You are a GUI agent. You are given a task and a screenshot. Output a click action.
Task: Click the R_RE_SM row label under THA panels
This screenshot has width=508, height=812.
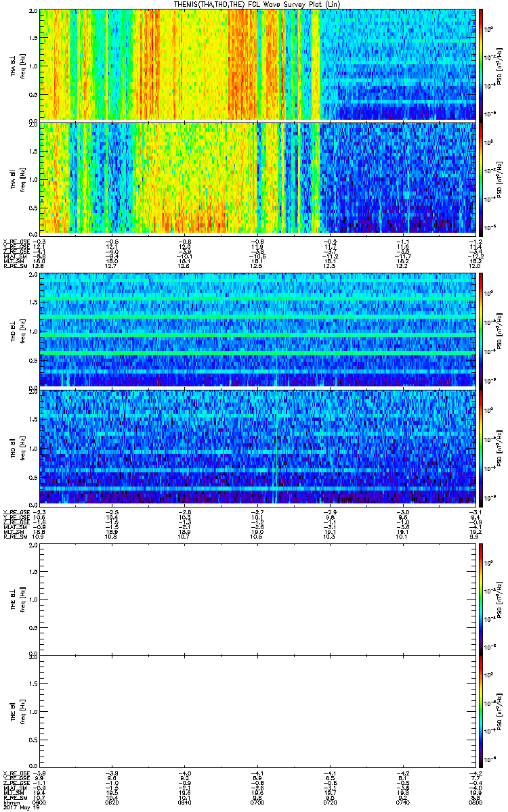[x=14, y=266]
